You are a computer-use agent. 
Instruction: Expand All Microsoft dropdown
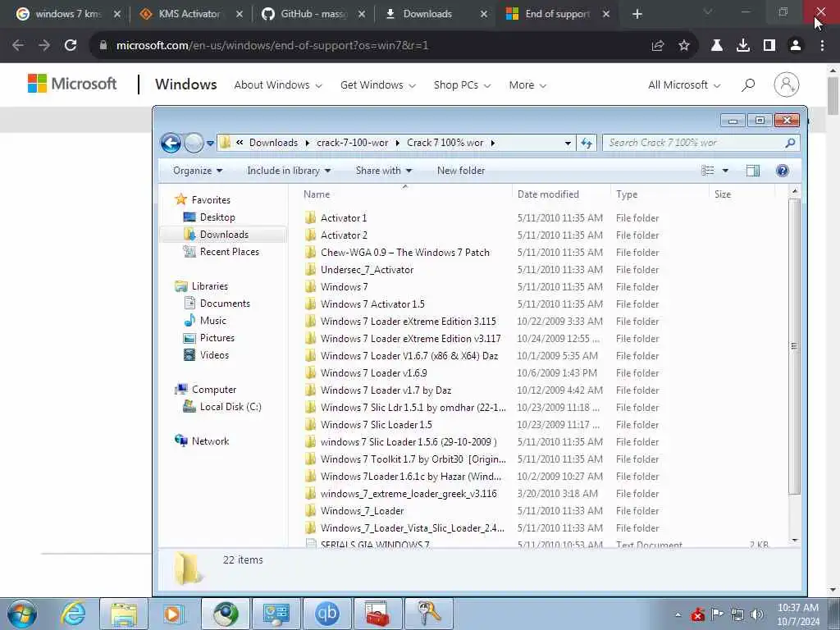[684, 85]
